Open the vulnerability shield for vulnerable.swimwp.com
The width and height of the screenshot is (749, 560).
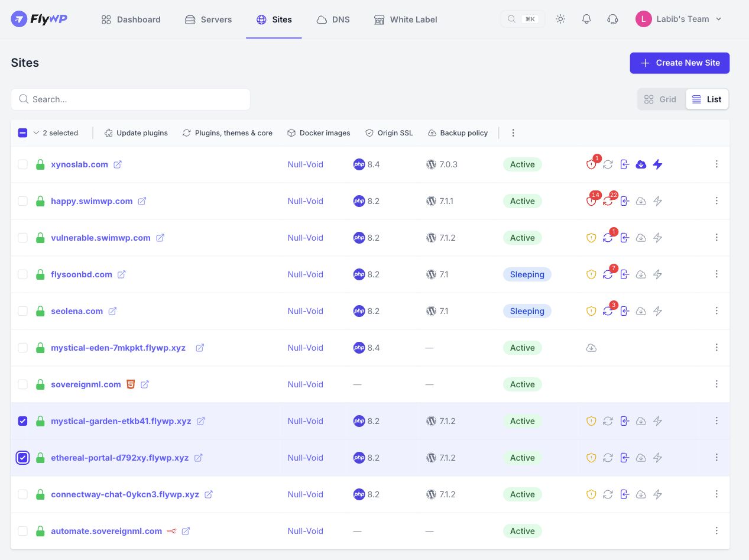(x=591, y=238)
